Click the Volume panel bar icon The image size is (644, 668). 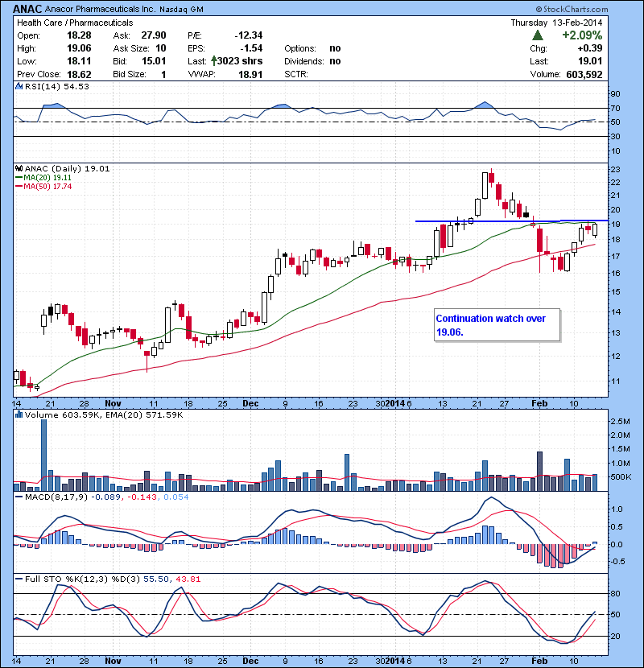[19, 414]
